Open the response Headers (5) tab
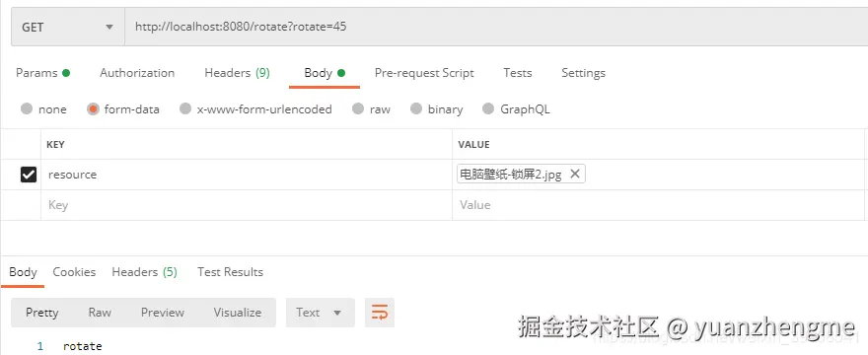 (x=144, y=272)
